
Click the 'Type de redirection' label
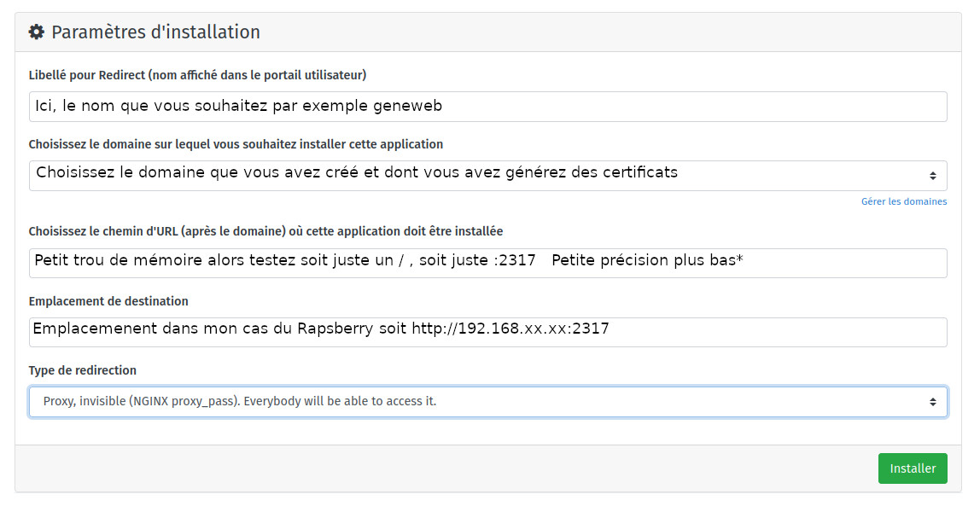[83, 370]
